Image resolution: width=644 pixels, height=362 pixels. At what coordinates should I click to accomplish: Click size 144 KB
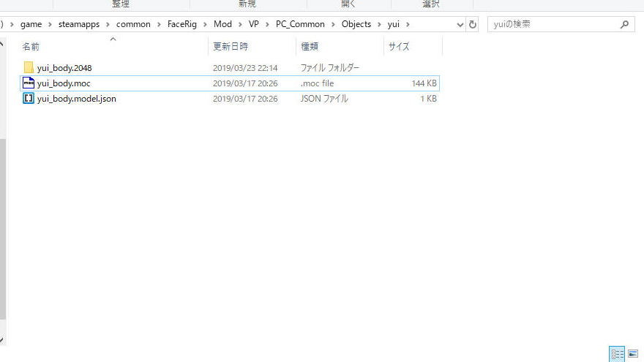pyautogui.click(x=424, y=83)
